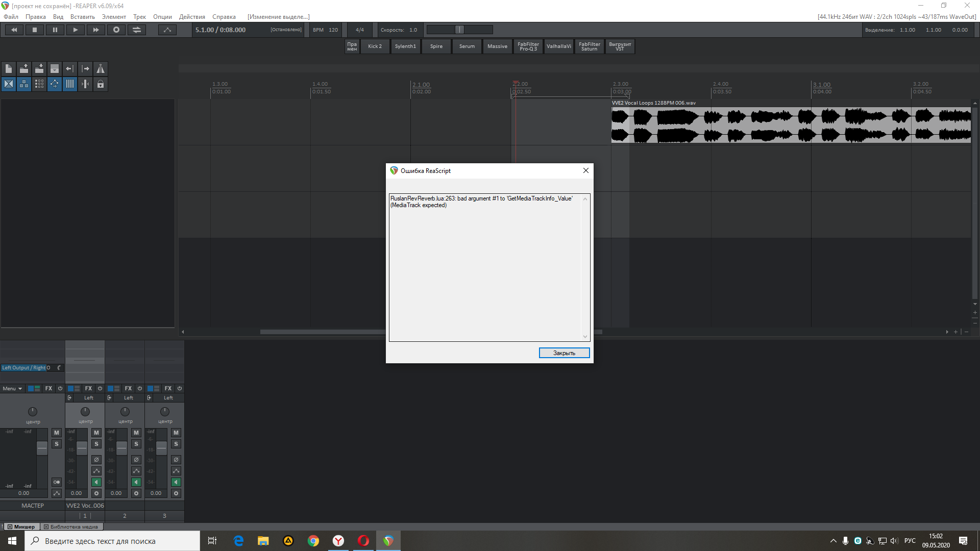Switch to the Библиотека медиа tab
Screen dimensions: 980x551
[x=71, y=527]
